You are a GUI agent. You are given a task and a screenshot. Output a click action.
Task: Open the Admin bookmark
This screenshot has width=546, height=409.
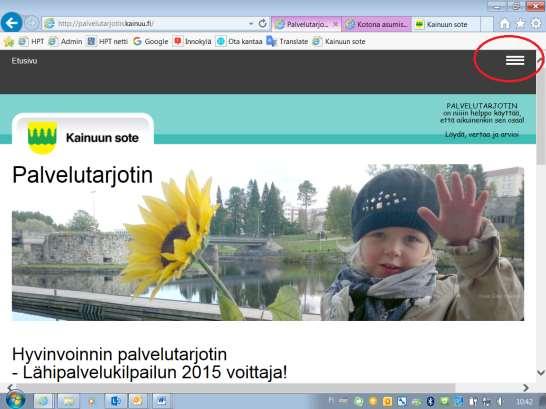click(65, 41)
